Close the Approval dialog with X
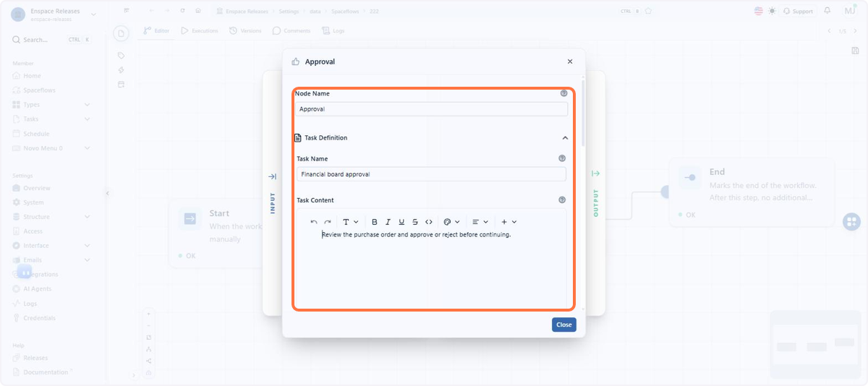The height and width of the screenshot is (386, 868). [x=570, y=62]
